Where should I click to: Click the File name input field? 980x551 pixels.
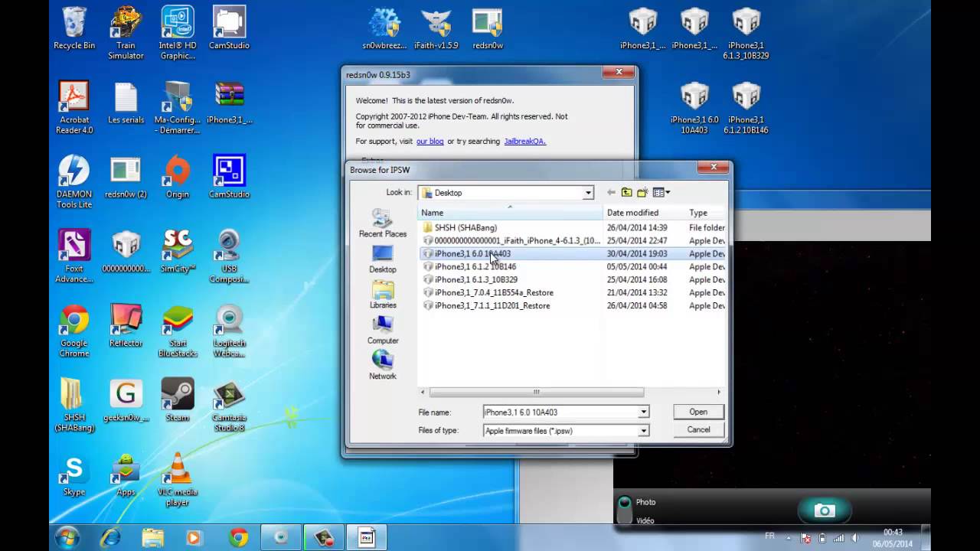coord(560,412)
